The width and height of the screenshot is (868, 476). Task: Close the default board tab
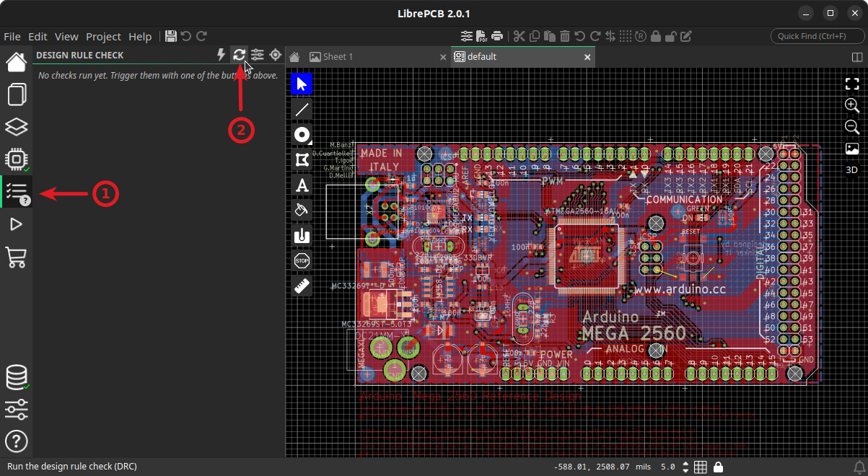[587, 56]
